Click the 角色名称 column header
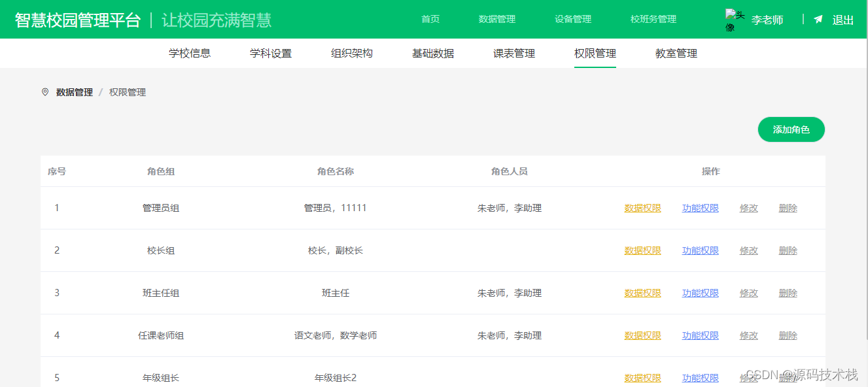The image size is (868, 387). 336,171
